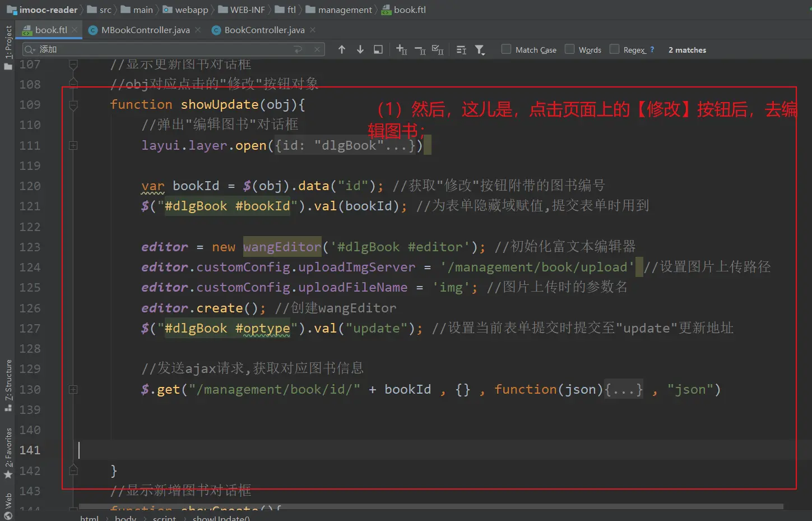Click the multiline search options icon
The height and width of the screenshot is (521, 812).
pyautogui.click(x=461, y=50)
